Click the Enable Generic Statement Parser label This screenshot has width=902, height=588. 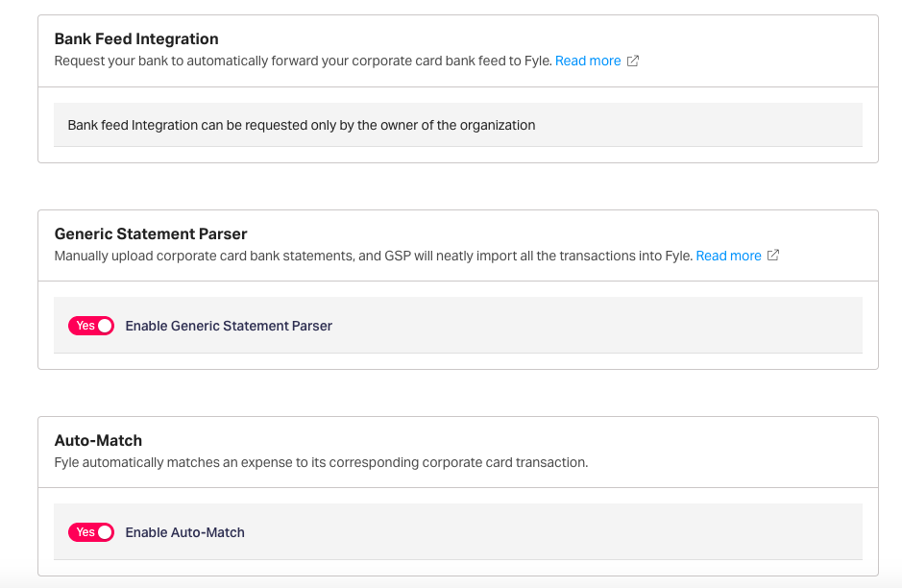tap(229, 326)
